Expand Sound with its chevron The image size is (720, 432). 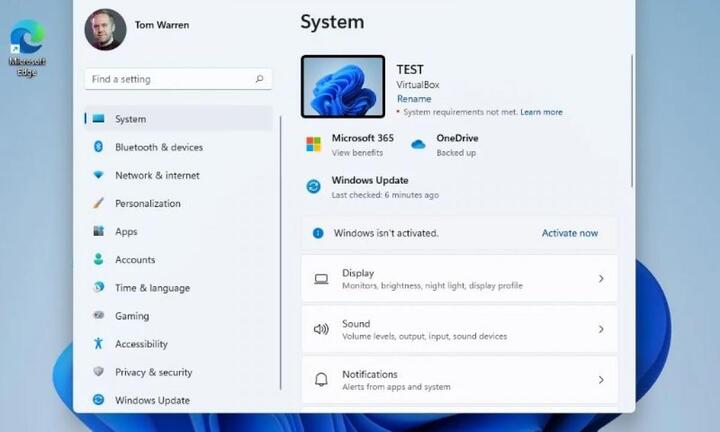[601, 329]
